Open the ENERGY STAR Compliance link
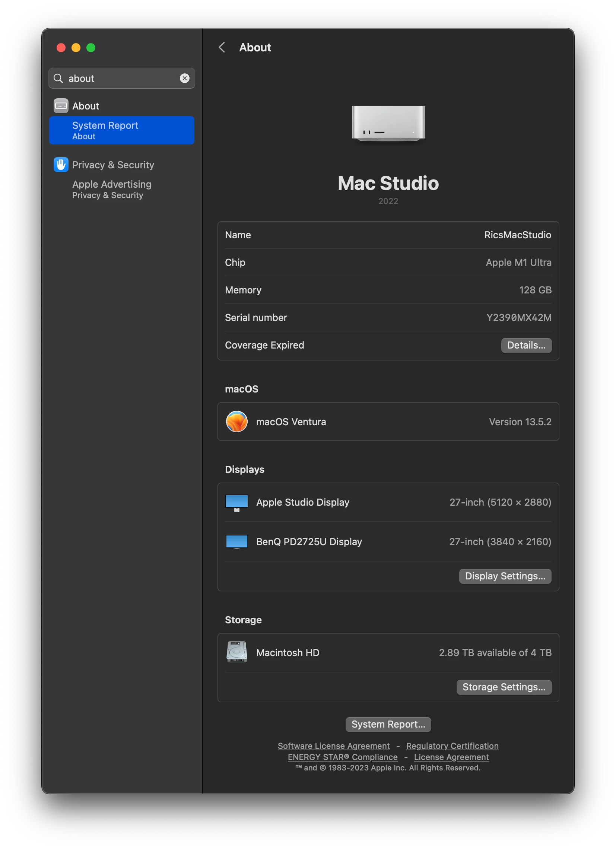The height and width of the screenshot is (849, 616). tap(343, 757)
